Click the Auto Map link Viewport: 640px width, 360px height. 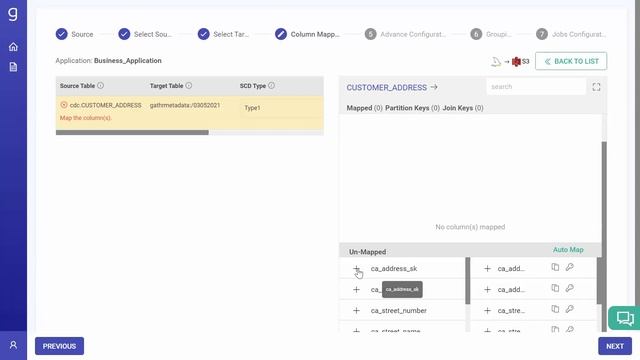coord(568,249)
